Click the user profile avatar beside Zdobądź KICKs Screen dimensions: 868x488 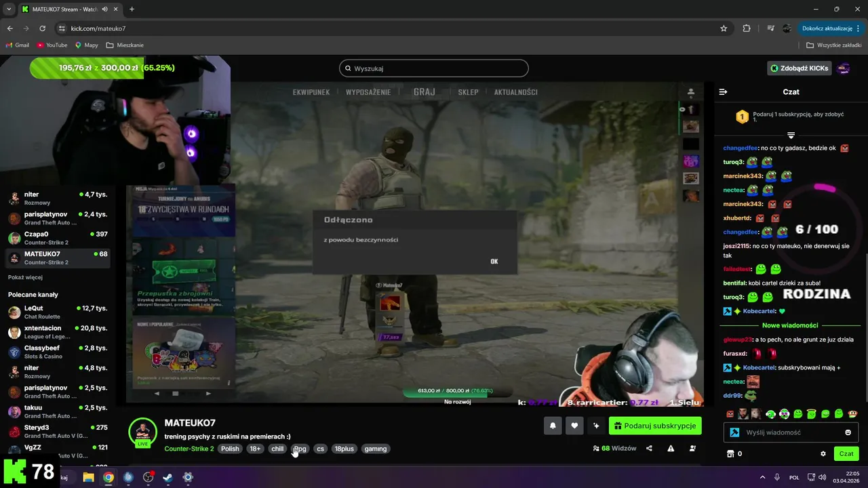coord(844,68)
